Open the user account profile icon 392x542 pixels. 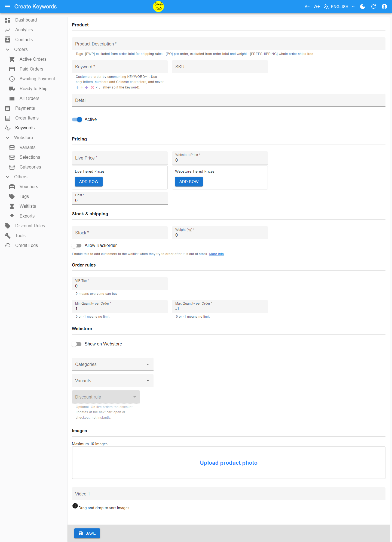[x=384, y=7]
